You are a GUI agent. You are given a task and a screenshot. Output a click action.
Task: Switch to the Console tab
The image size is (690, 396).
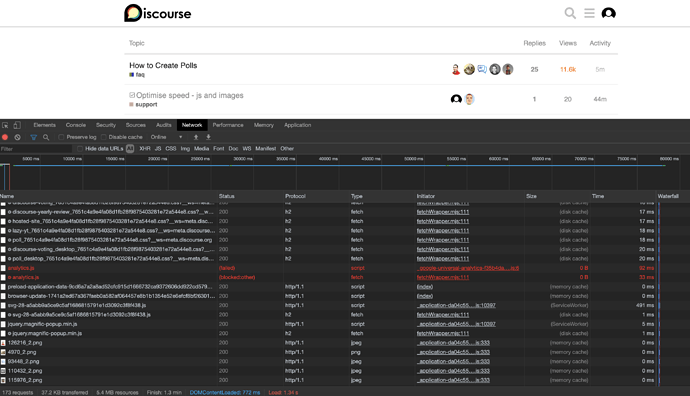tap(76, 125)
